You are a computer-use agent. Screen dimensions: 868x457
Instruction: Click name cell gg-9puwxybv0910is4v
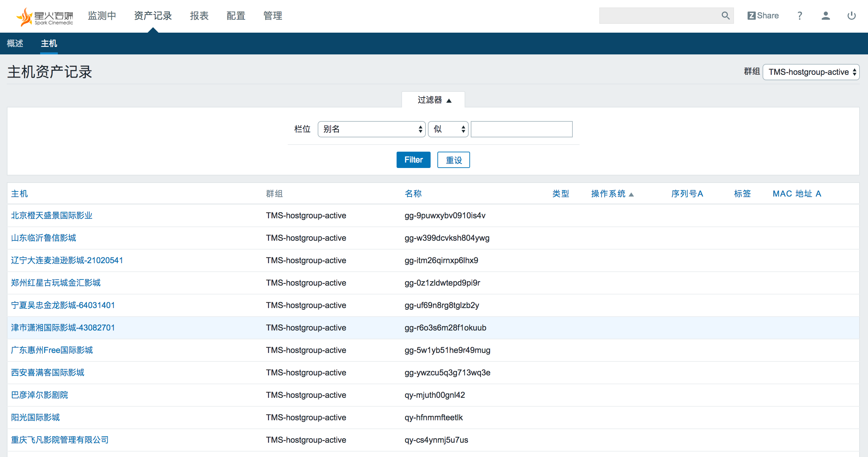(x=445, y=216)
